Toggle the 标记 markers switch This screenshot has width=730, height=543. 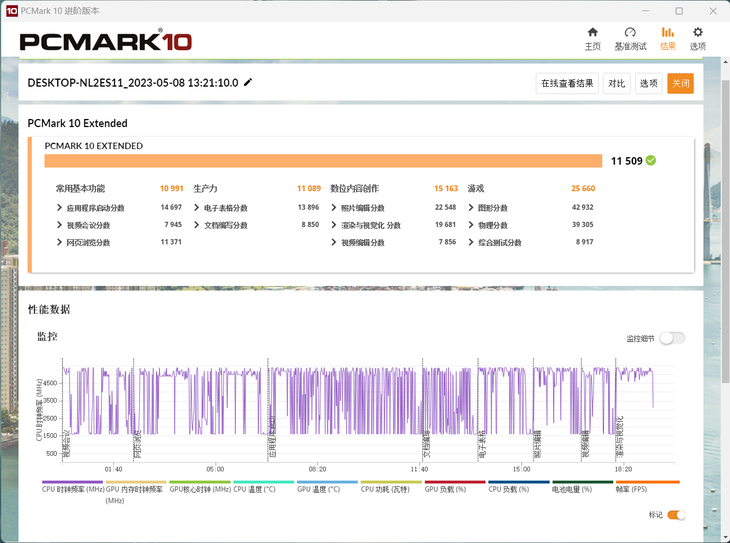[676, 515]
